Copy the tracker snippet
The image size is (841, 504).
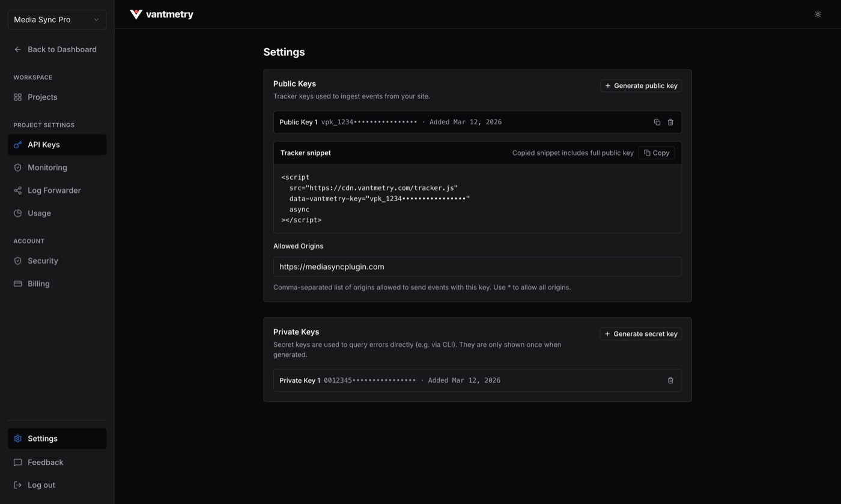[x=657, y=153]
